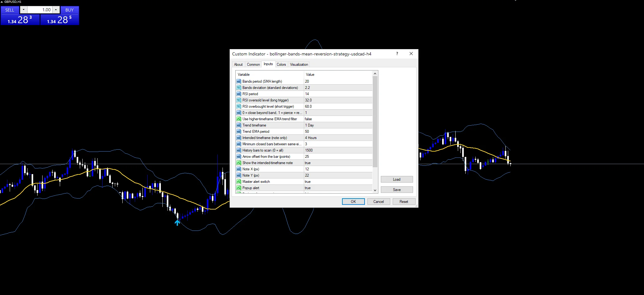Select RSI overbought value 68.0

click(x=338, y=106)
